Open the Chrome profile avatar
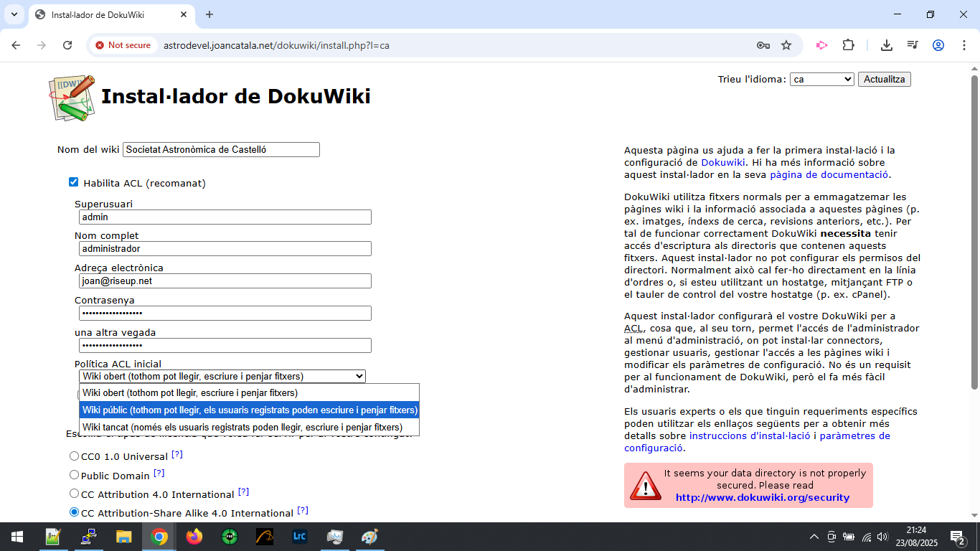Viewport: 980px width, 551px height. point(938,45)
